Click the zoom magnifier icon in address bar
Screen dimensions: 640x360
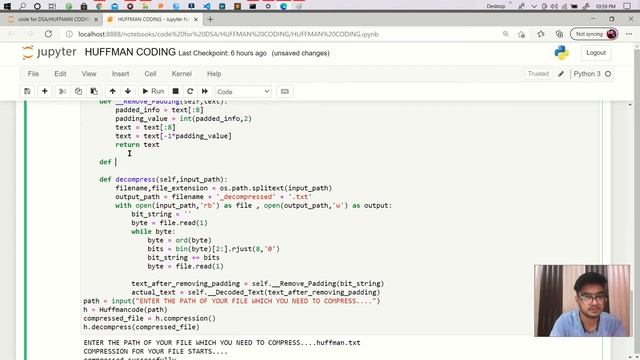click(x=506, y=34)
